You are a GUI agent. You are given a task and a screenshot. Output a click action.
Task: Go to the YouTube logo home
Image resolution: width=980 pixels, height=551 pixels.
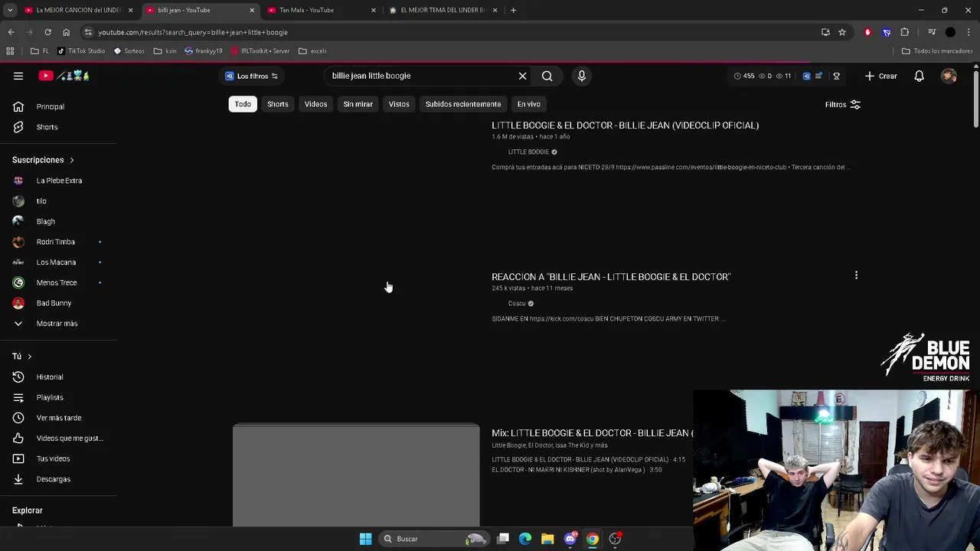tap(64, 76)
